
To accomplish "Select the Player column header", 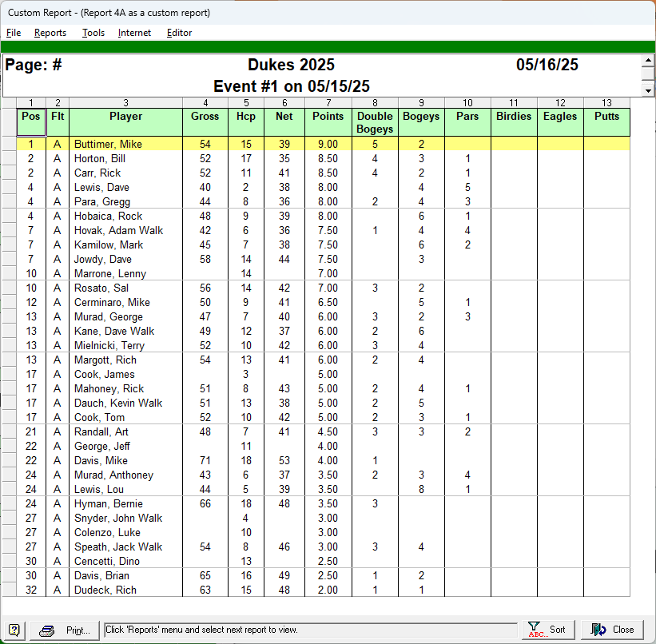I will pos(125,117).
